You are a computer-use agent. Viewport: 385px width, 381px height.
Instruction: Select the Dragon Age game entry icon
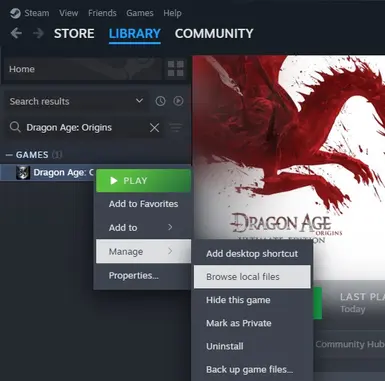pos(23,173)
